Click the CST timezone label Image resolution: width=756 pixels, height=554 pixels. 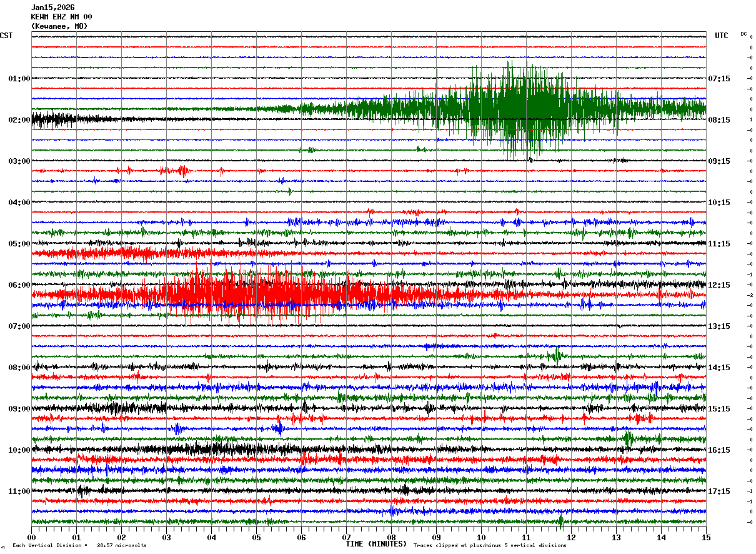click(x=6, y=36)
